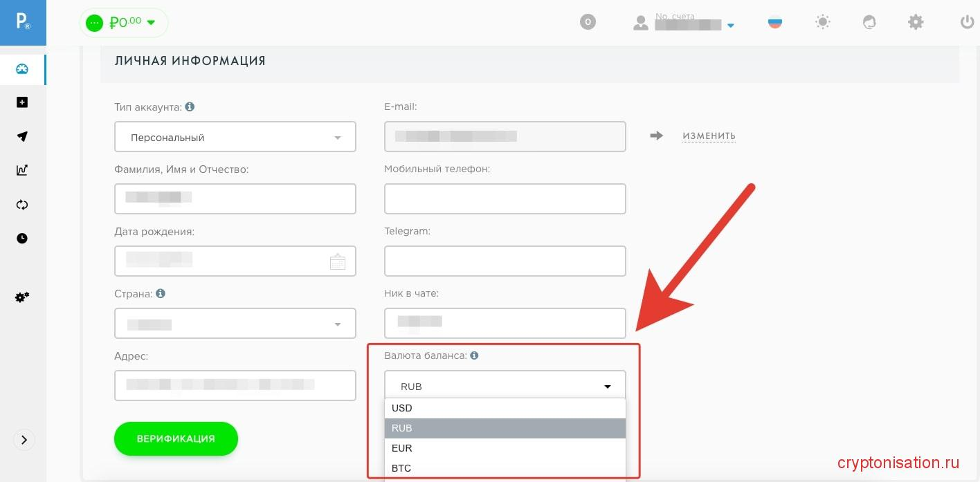Open the paper plane transfer icon
The image size is (980, 482).
(22, 136)
